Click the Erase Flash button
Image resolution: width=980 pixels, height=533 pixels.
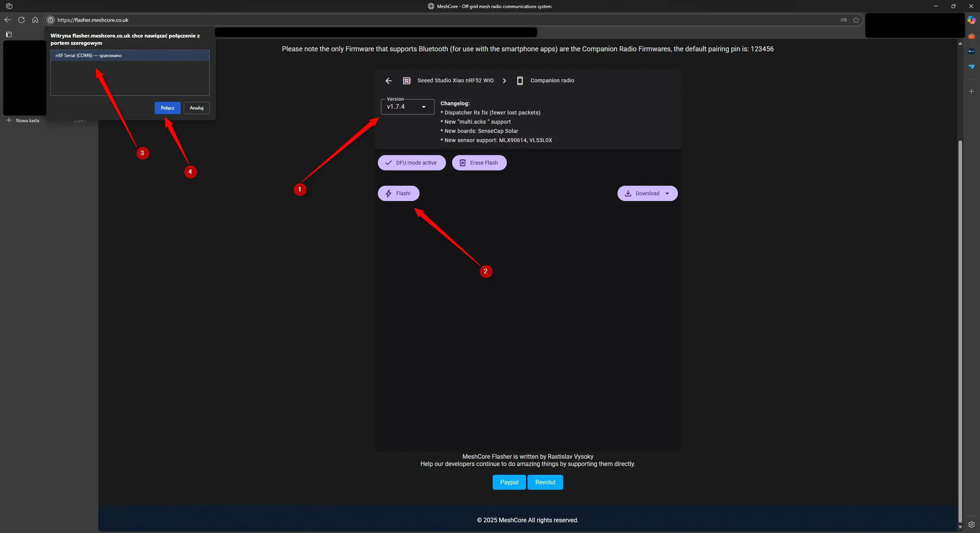point(479,163)
